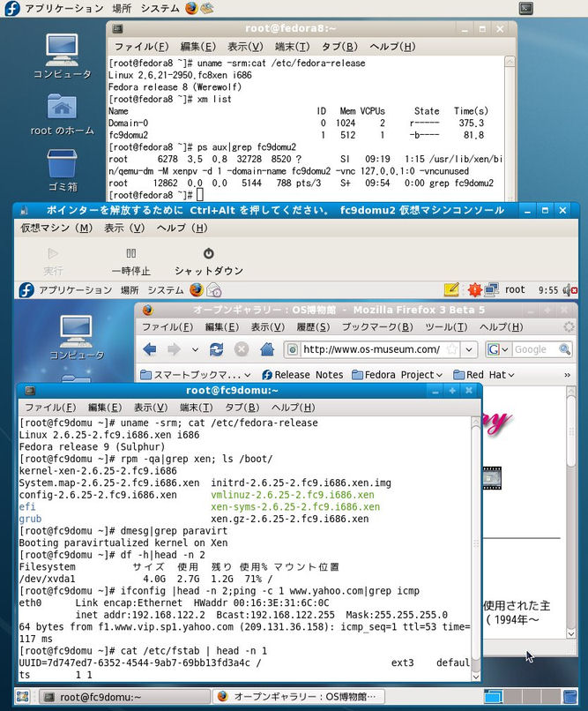Click the terminal icon in host top-right panel
The image size is (588, 711).
click(526, 8)
